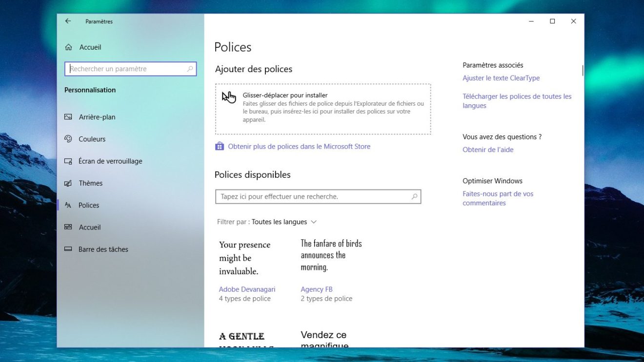The width and height of the screenshot is (644, 362).
Task: Type in the Tapez ici pour effectuer une recherche field
Action: tap(312, 197)
